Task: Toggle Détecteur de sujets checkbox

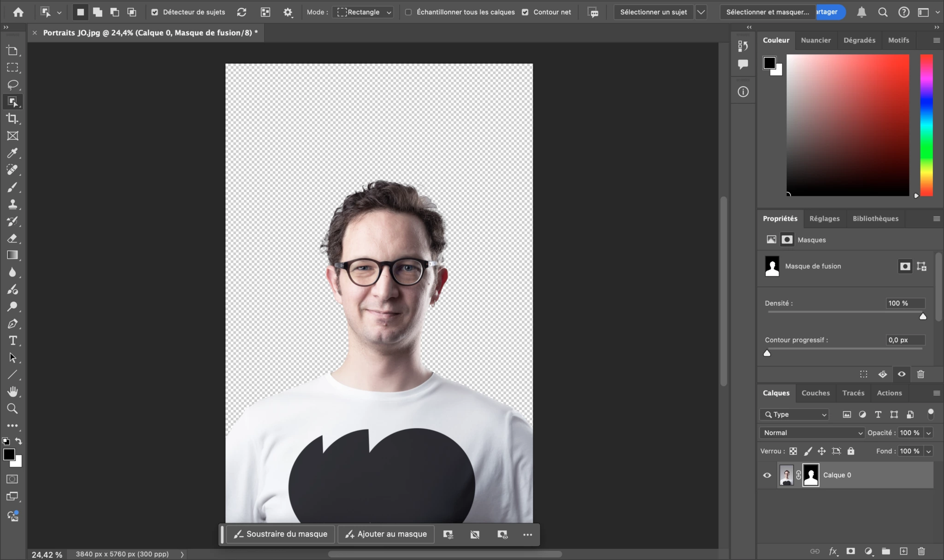Action: point(155,12)
